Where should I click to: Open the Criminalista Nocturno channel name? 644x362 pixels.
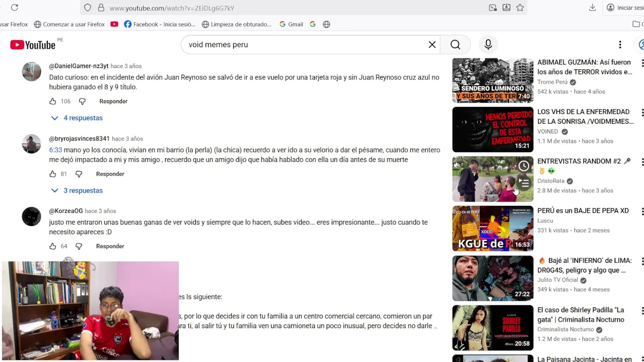[566, 329]
